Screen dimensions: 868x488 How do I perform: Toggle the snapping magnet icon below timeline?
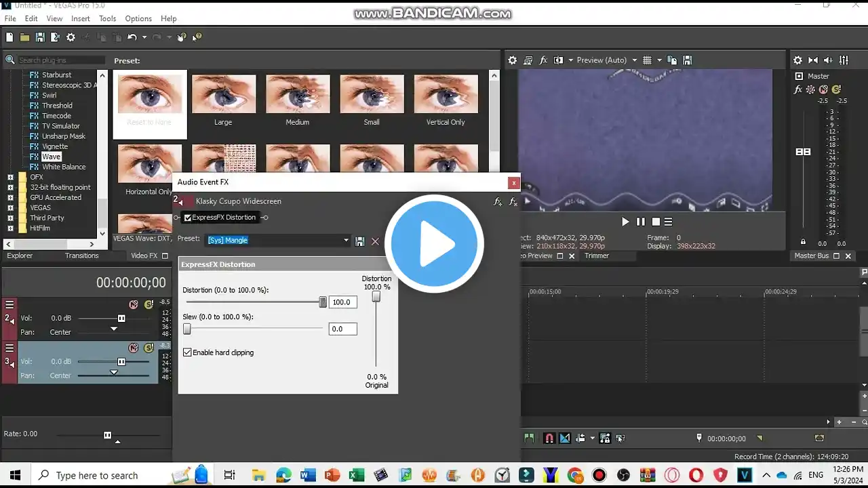tap(549, 439)
